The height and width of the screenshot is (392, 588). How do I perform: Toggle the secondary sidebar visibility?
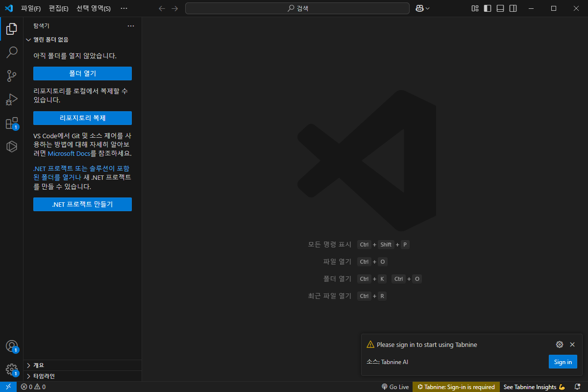[513, 8]
